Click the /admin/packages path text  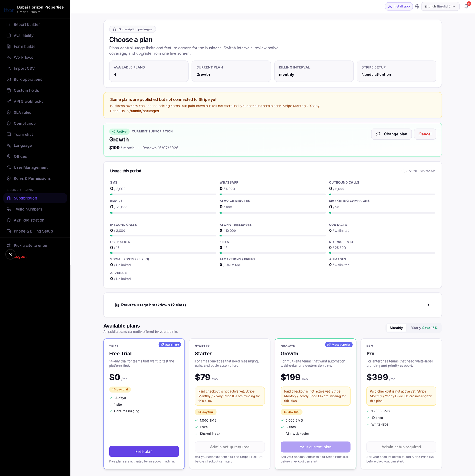pos(144,111)
